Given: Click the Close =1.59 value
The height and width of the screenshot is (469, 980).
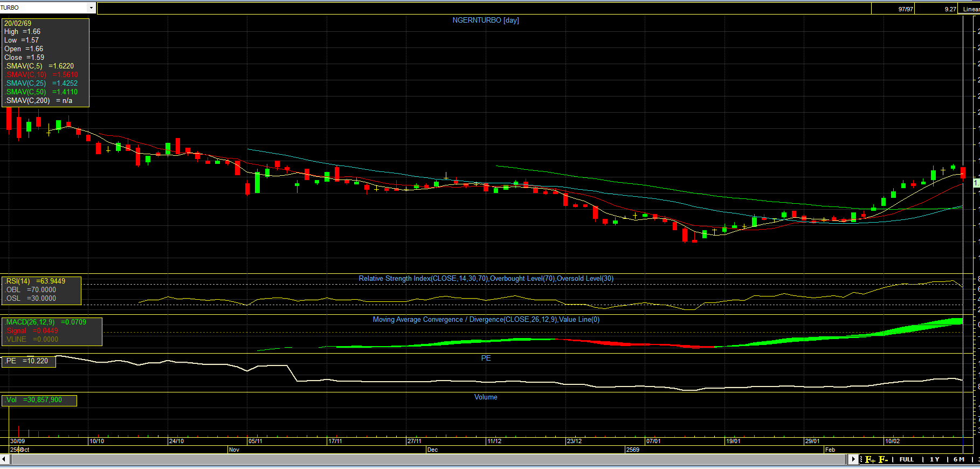Looking at the screenshot, I should (x=24, y=58).
